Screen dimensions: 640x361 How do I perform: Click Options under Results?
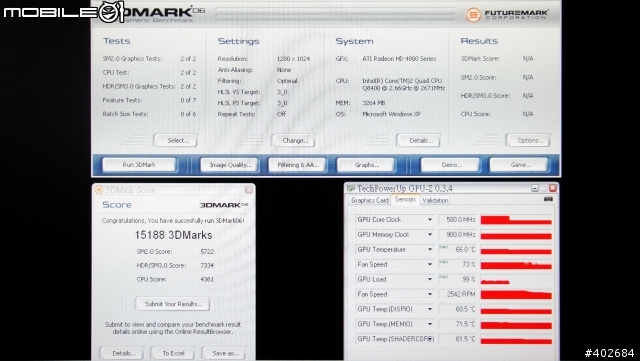point(528,140)
